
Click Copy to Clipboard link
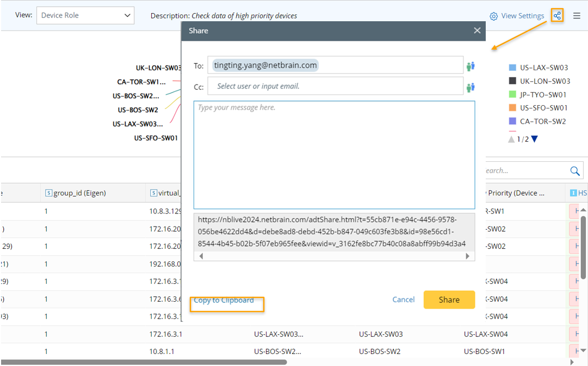coord(224,300)
